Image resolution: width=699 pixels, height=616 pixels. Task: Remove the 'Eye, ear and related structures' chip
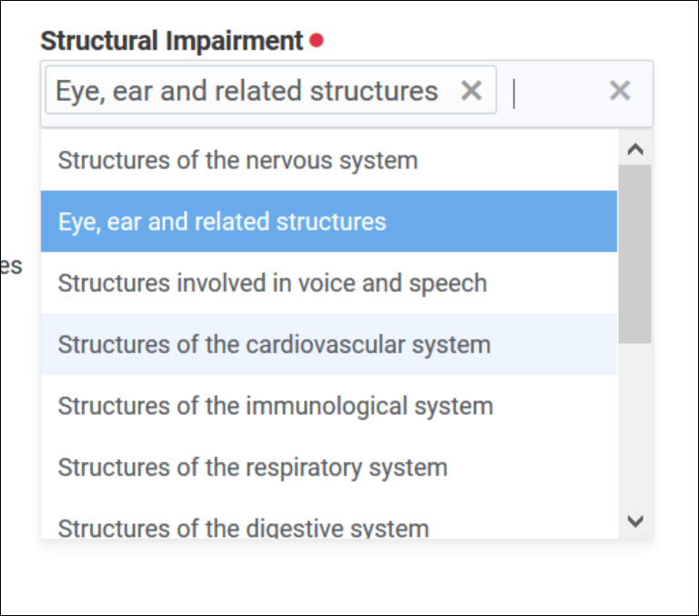click(x=471, y=90)
